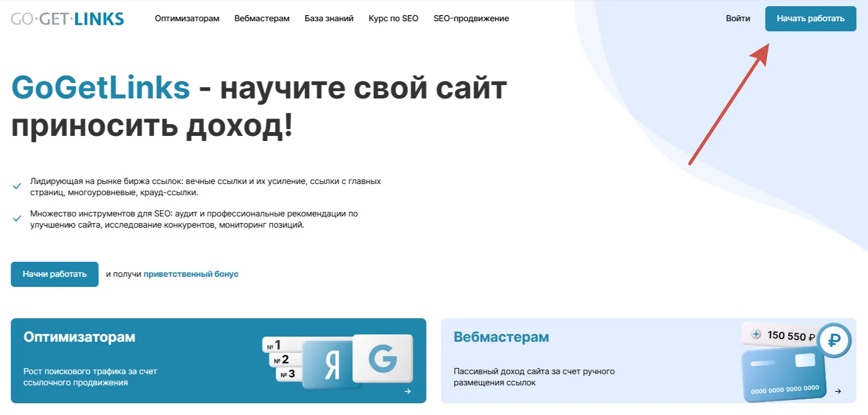
Task: Click the headline GoGetLinks text
Action: 101,88
